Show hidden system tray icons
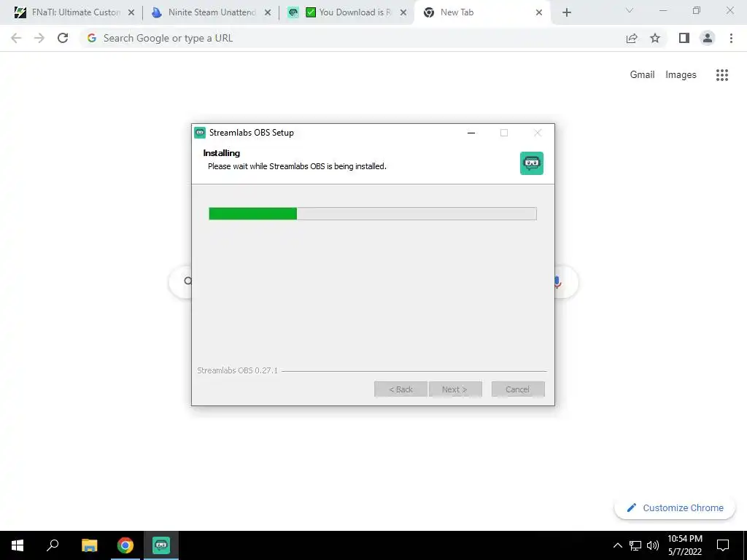 [x=617, y=545]
